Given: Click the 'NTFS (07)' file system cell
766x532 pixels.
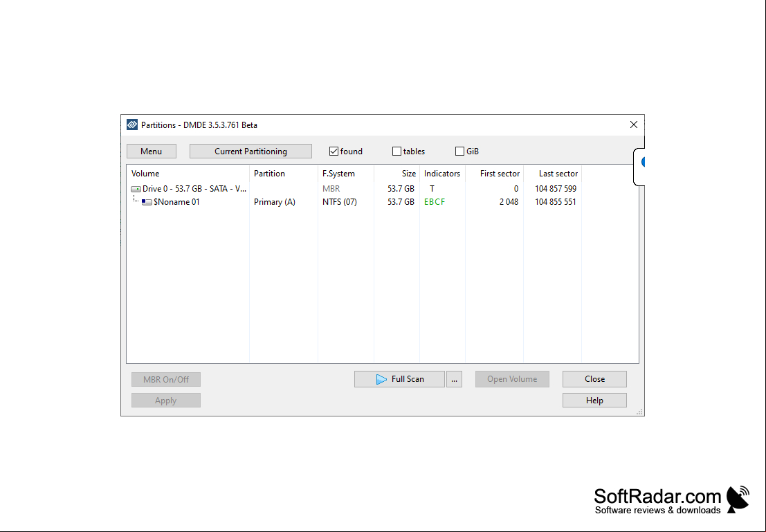Looking at the screenshot, I should pos(340,202).
